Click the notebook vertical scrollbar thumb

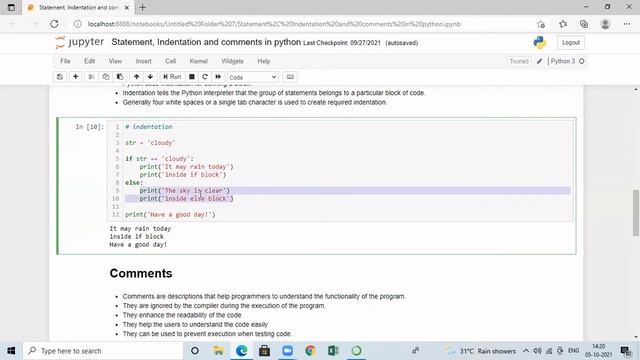(x=636, y=213)
